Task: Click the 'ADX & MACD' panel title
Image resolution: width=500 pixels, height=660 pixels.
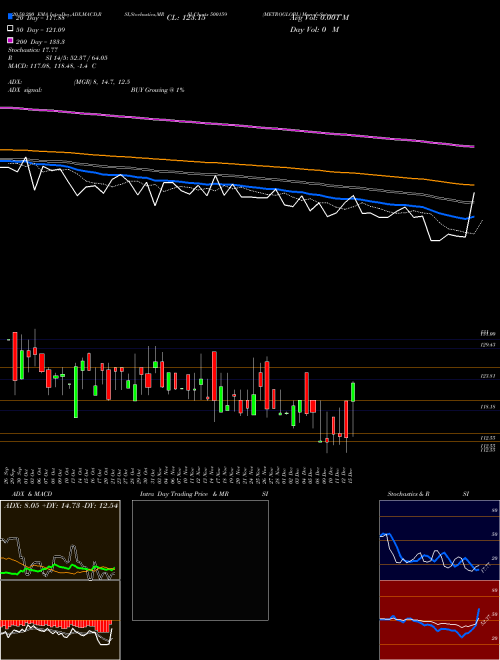Action: (32, 494)
